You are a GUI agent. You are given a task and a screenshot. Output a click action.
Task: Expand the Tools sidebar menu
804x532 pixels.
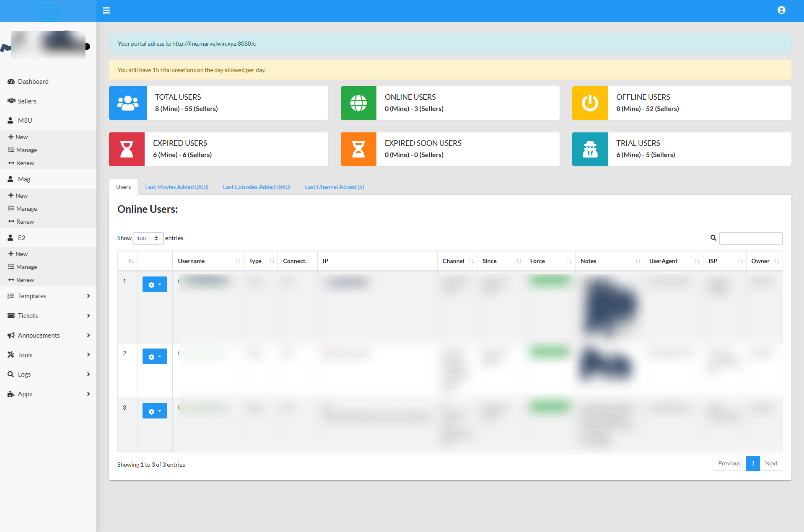(48, 355)
